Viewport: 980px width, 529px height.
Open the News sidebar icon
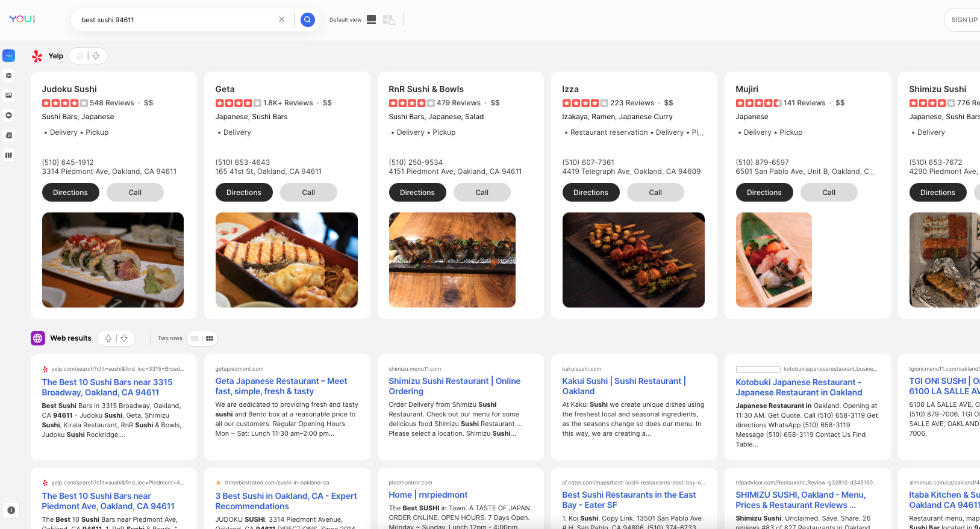[x=8, y=135]
